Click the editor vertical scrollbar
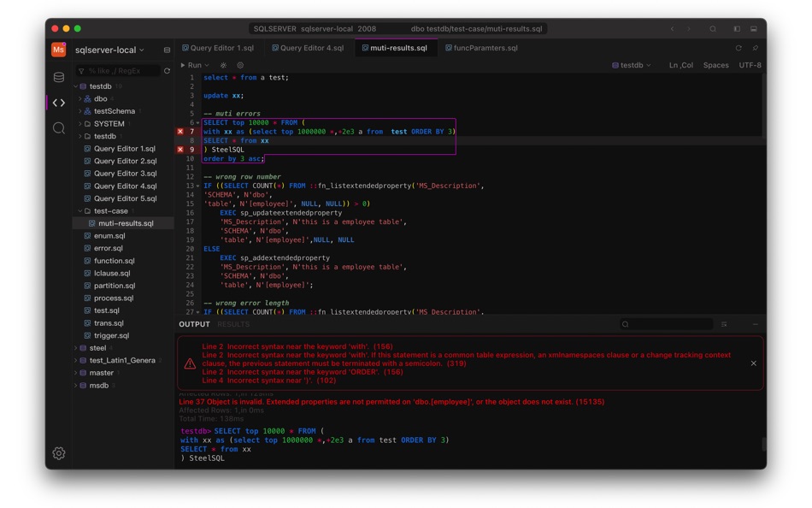 point(764,104)
